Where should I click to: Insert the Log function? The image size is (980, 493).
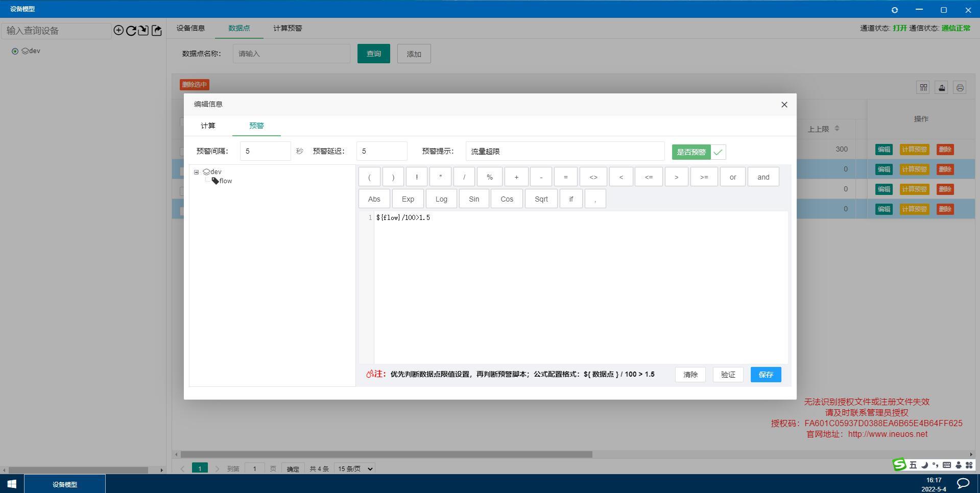coord(441,199)
